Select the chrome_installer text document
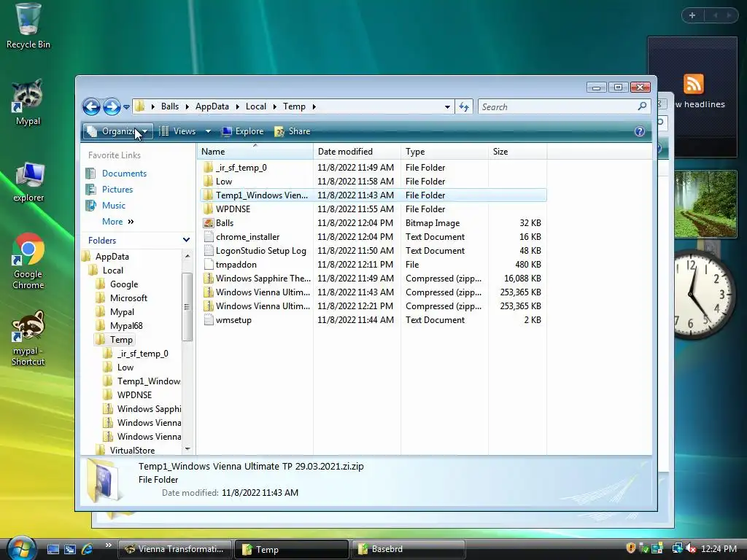 (x=373, y=237)
